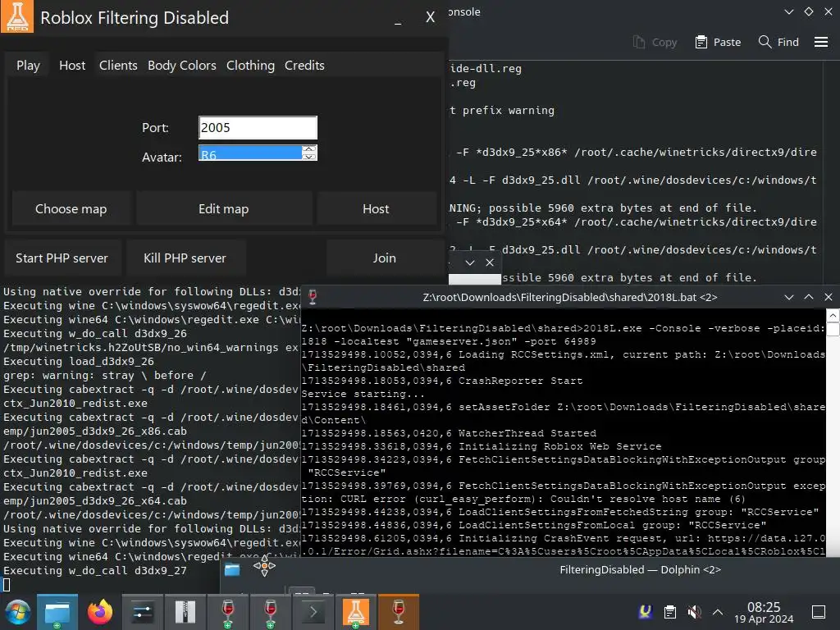Click the Konsole title bar down chevron

(x=788, y=11)
